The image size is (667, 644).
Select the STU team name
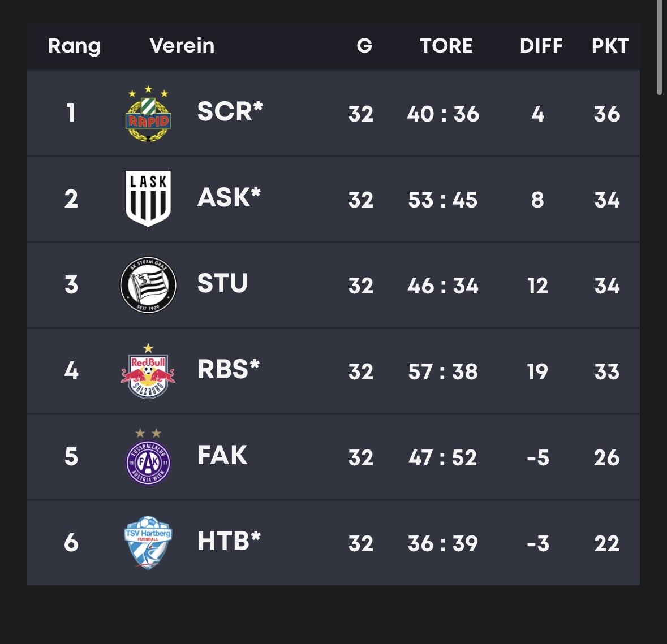(x=222, y=284)
